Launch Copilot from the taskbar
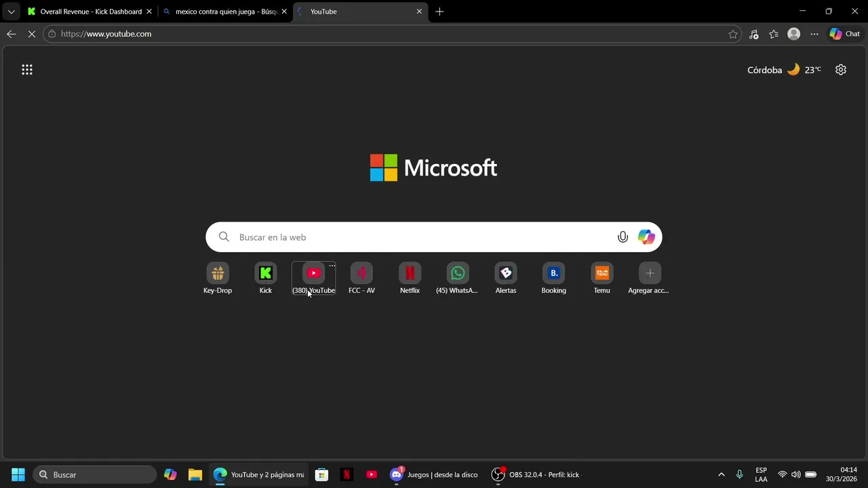The image size is (868, 488). (x=170, y=474)
